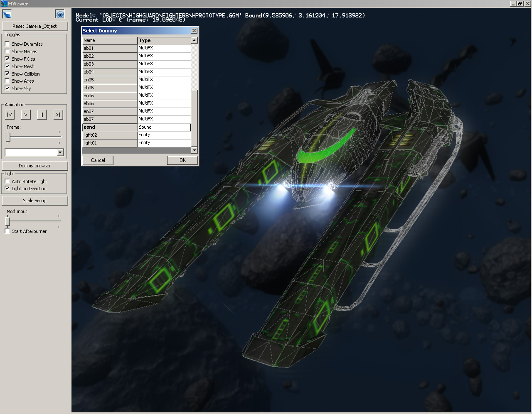The height and width of the screenshot is (414, 532).
Task: Enable Auto Rotate Light
Action: pos(7,181)
